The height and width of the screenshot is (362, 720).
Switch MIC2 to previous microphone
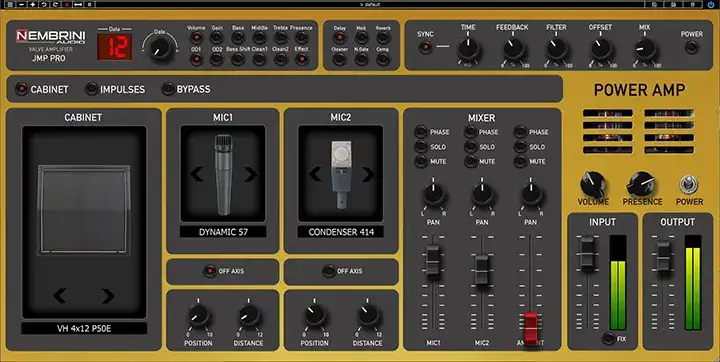(315, 175)
